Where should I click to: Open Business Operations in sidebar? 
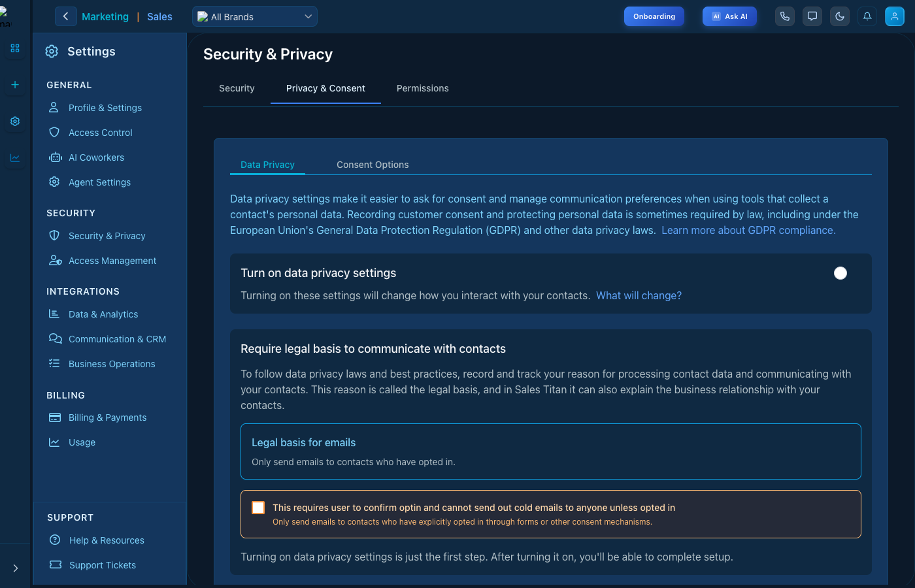tap(112, 364)
